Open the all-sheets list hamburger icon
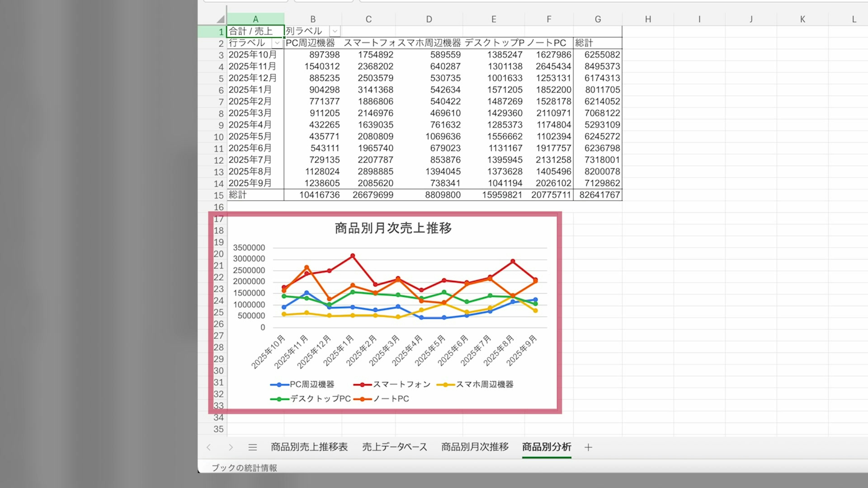Viewport: 868px width, 488px height. tap(252, 447)
